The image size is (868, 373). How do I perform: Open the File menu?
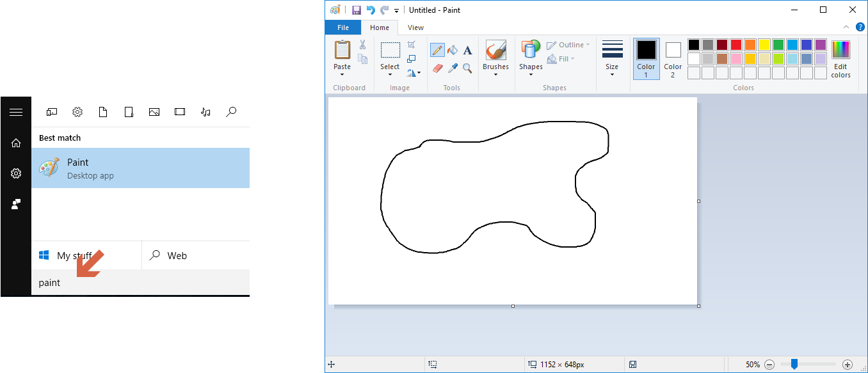coord(343,28)
